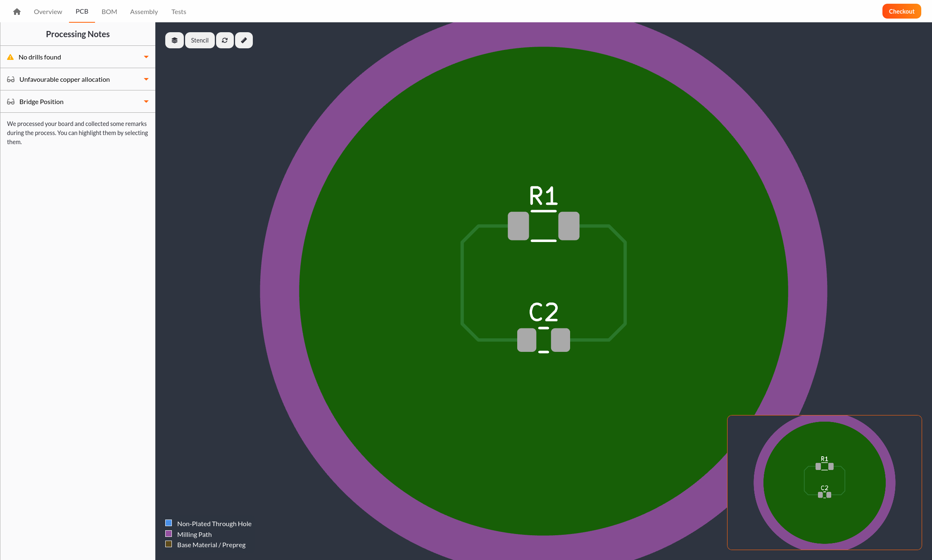Click the R1 right pad on the board
This screenshot has width=932, height=560.
click(569, 226)
